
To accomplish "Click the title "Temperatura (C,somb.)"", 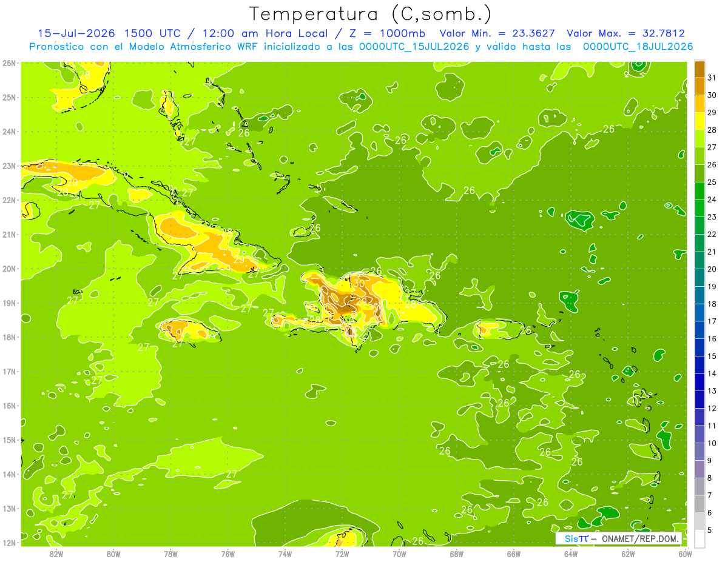I will point(370,14).
